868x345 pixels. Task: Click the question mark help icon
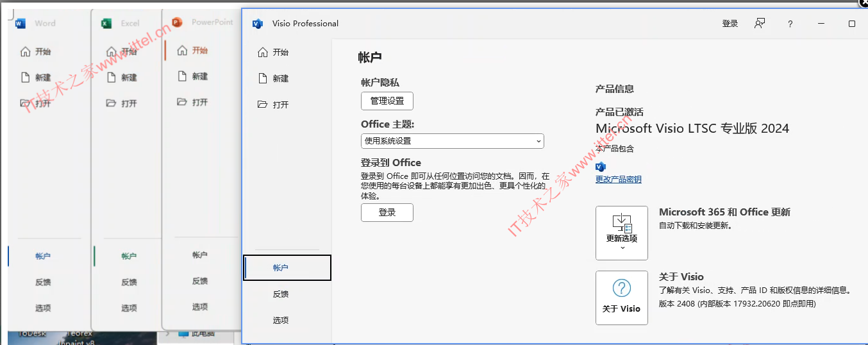coord(790,24)
